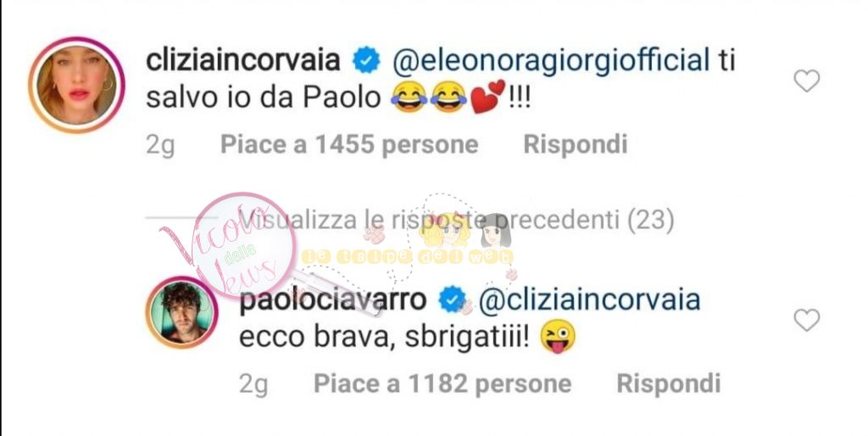Click the 2g timestamp under paolociavarro's reply
Image resolution: width=868 pixels, height=436 pixels.
253,384
